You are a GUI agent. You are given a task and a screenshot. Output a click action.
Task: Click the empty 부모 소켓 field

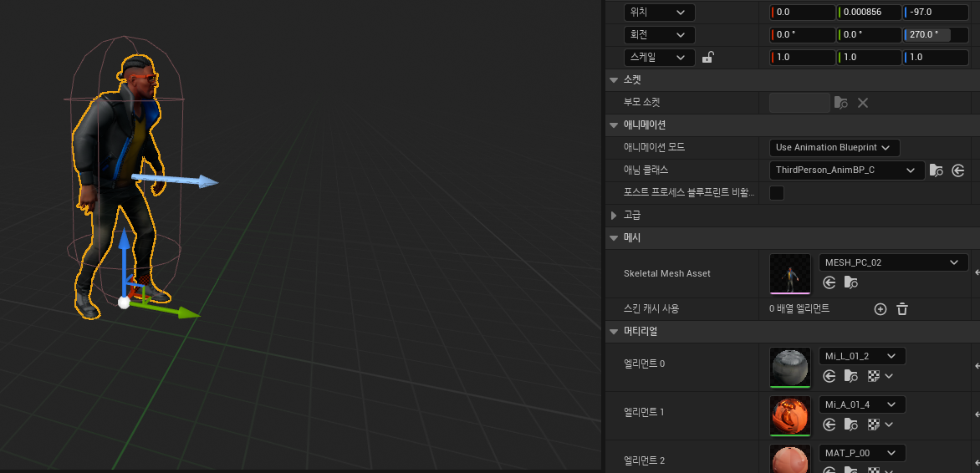click(x=799, y=103)
